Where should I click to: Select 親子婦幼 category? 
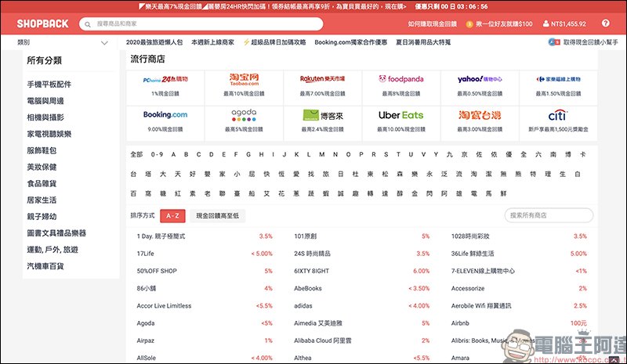(42, 217)
